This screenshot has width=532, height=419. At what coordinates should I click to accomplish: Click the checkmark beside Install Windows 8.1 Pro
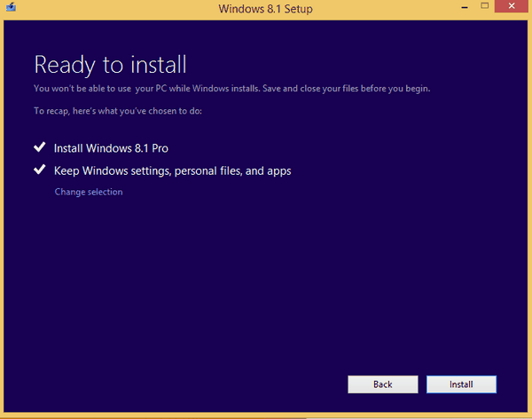[x=40, y=147]
